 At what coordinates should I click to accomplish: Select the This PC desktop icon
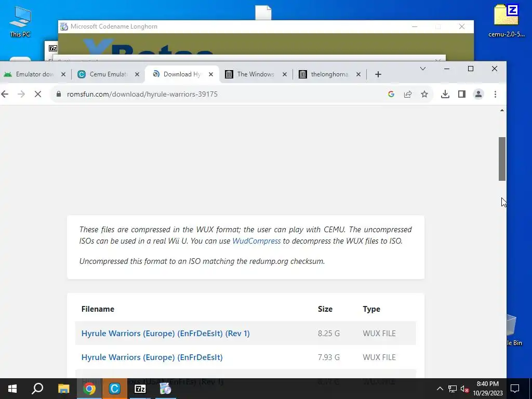20,21
